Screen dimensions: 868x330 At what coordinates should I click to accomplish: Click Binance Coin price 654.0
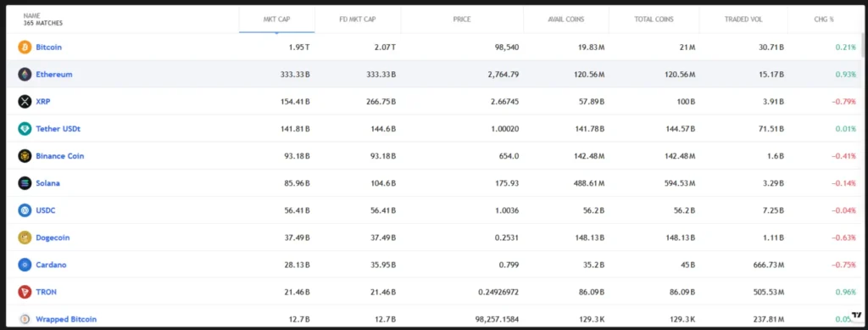(509, 155)
